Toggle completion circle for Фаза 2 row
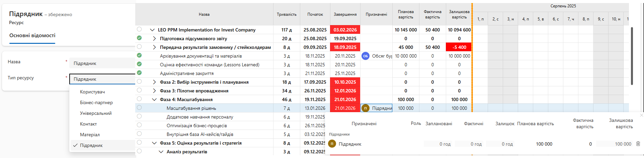644x158 pixels. (139, 81)
